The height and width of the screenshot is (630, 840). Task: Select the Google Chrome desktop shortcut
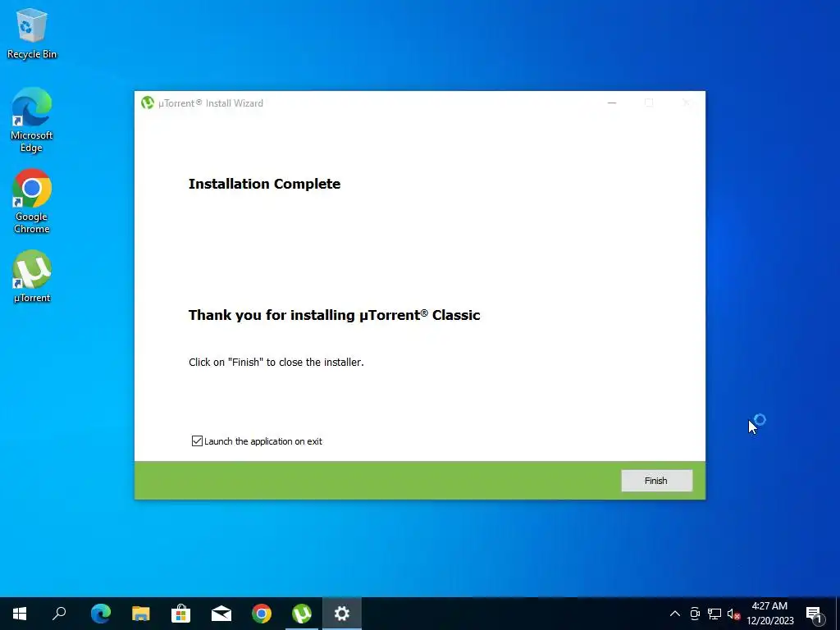(x=32, y=202)
